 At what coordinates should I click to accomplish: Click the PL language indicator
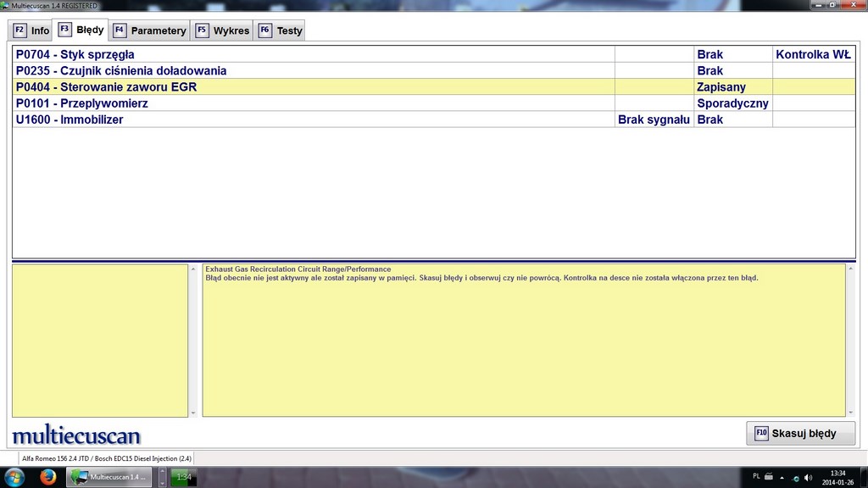point(756,476)
